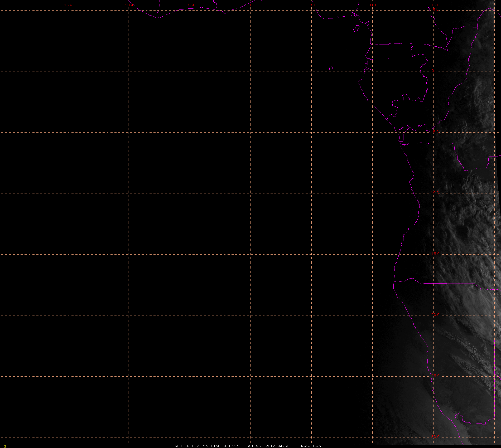The height and width of the screenshot is (448, 501).
Task: Select the 20S latitude label
Action: click(435, 315)
